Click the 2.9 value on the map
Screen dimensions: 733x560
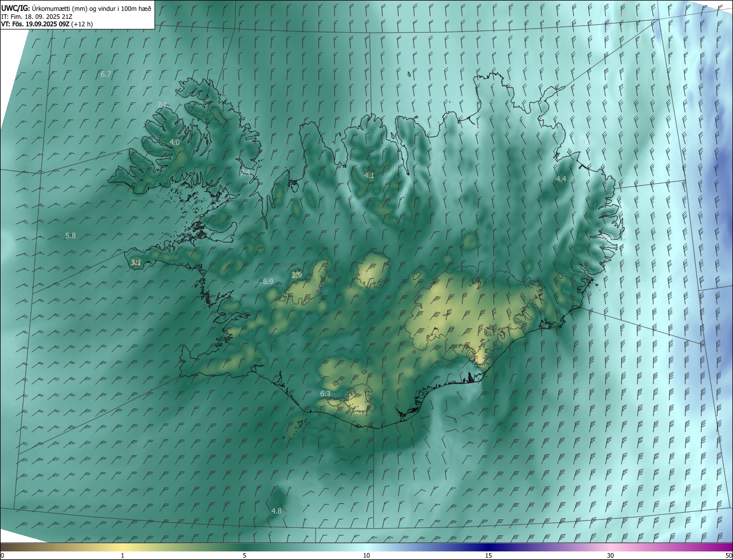click(x=297, y=275)
